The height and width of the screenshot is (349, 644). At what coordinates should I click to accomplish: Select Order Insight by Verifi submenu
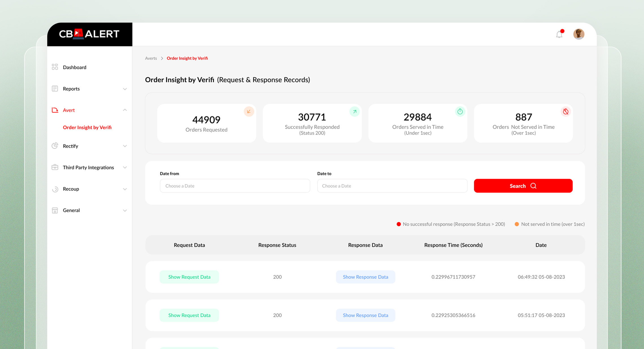[x=87, y=127]
